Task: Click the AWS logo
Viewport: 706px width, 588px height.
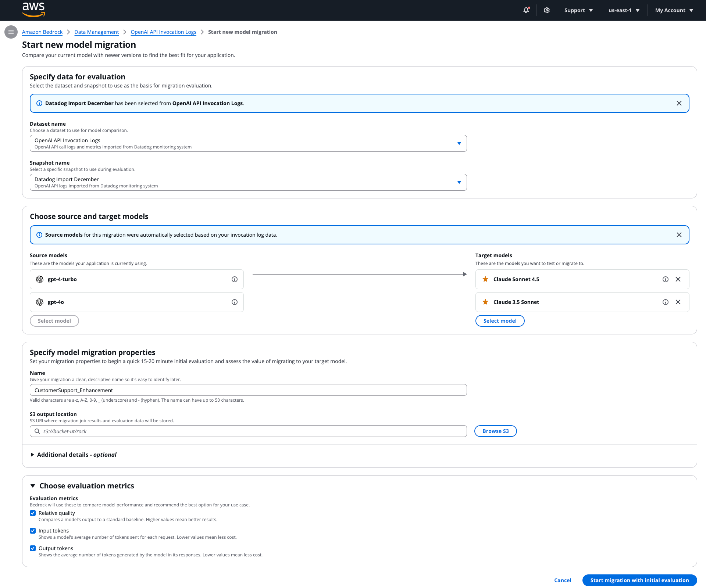Action: click(33, 10)
